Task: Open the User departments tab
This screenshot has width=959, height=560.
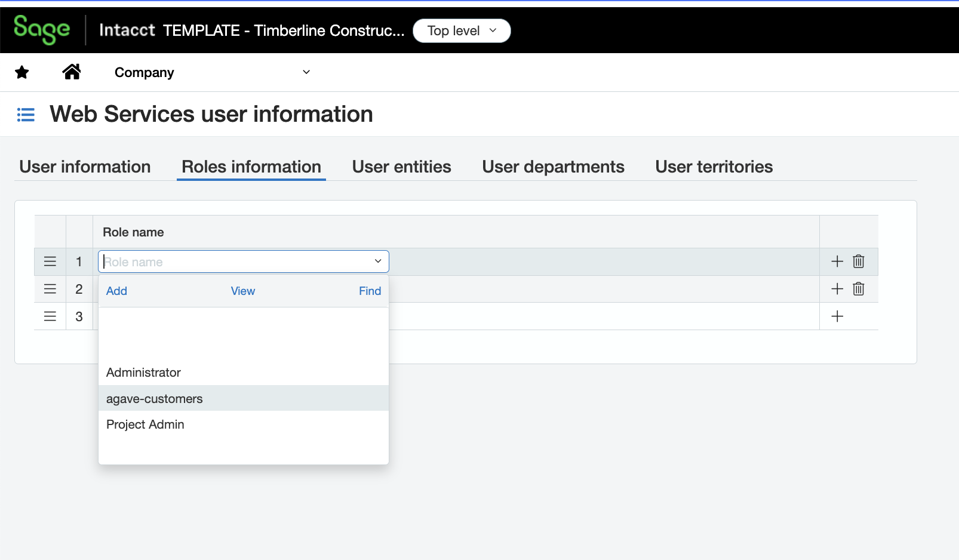Action: 554,167
